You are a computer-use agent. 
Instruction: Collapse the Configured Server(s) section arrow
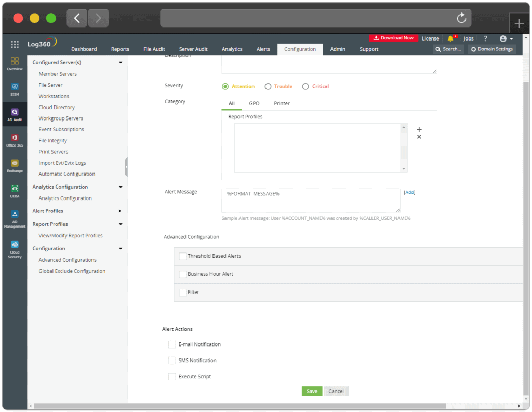pyautogui.click(x=121, y=62)
